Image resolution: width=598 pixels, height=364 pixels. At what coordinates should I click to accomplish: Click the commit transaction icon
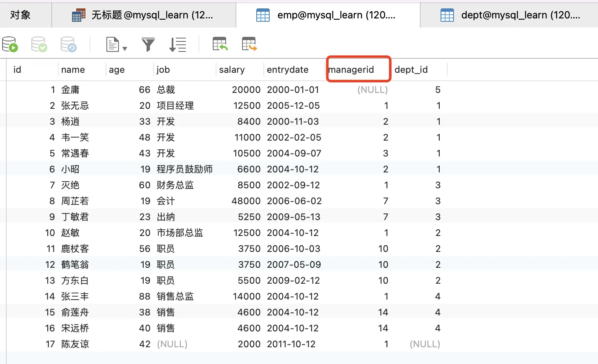coord(39,44)
